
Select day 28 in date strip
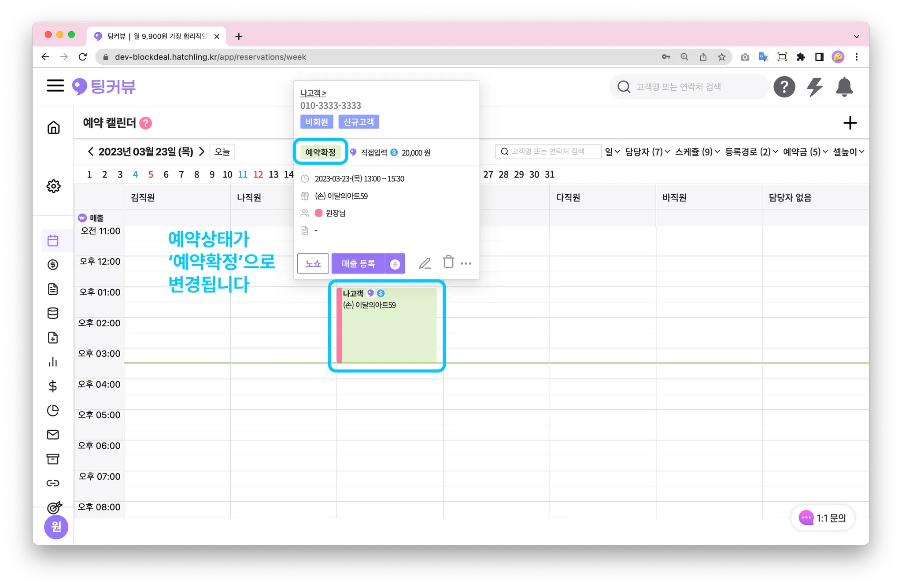point(503,174)
